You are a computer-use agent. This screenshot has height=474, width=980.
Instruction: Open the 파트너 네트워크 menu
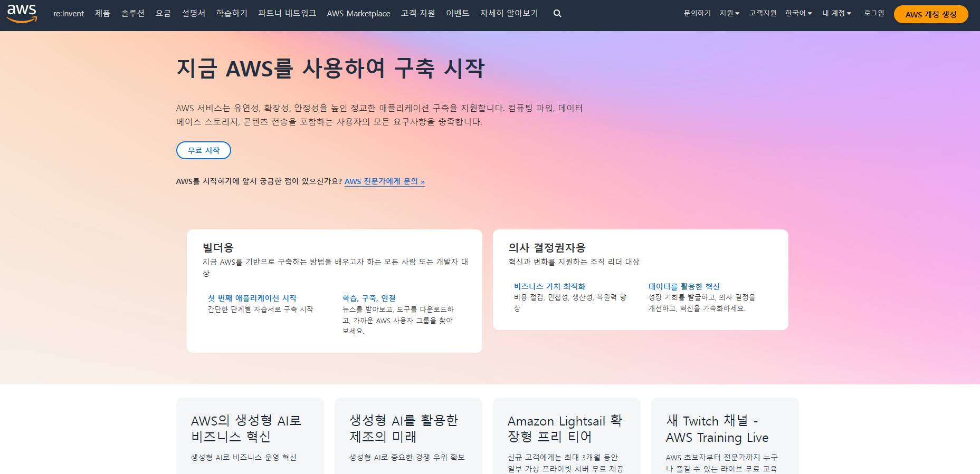[x=287, y=14]
